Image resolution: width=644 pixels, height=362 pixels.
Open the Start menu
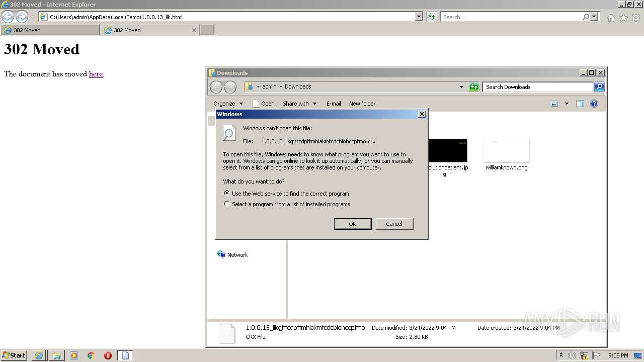(14, 355)
